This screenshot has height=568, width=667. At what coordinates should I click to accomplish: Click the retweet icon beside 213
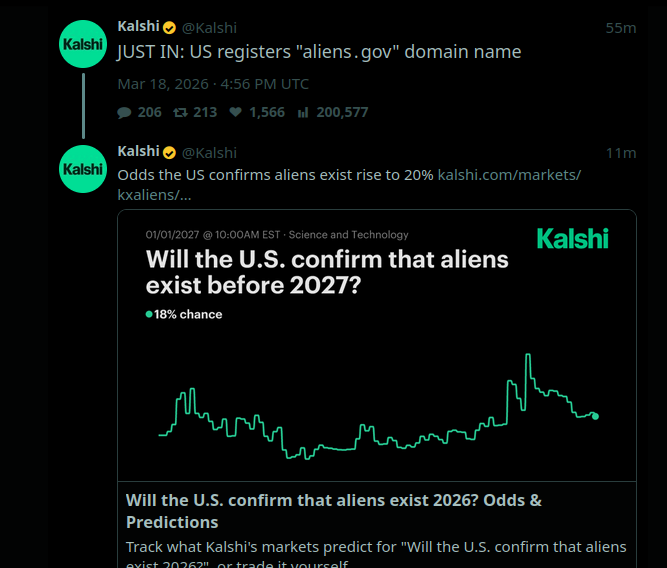[x=180, y=113]
